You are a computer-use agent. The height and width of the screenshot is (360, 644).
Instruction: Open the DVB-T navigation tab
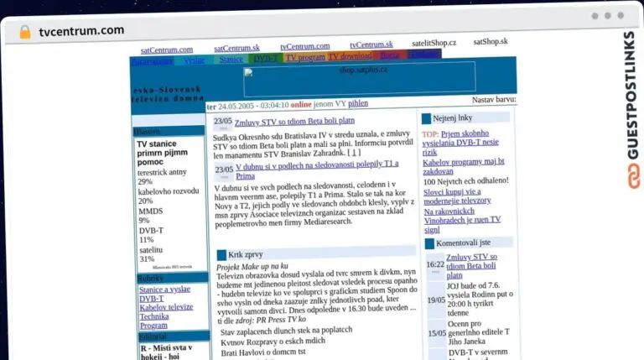pos(267,59)
